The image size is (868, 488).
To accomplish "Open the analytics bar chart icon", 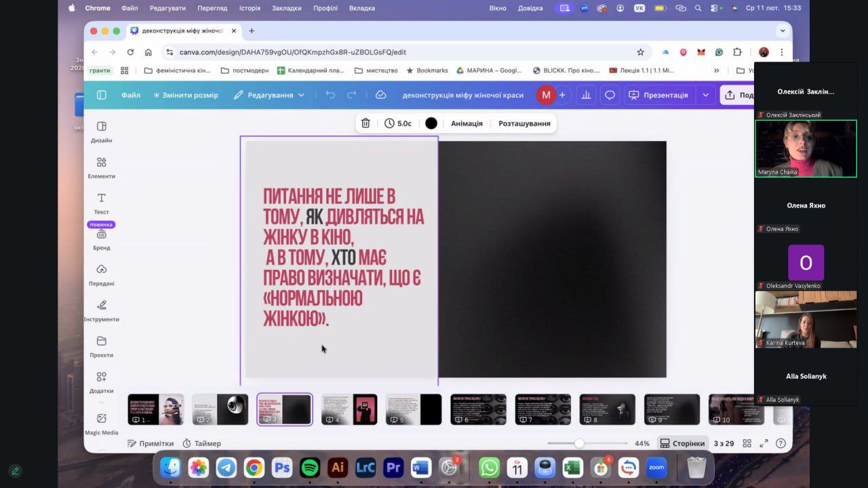I will 586,95.
